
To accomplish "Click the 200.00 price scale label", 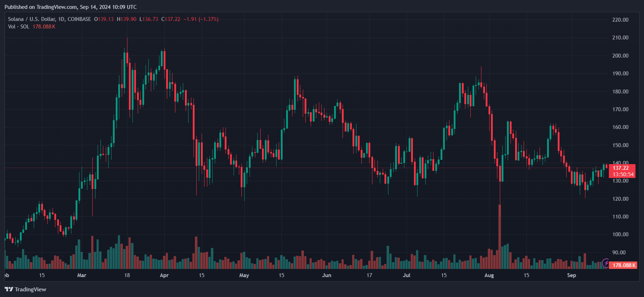I will 620,56.
